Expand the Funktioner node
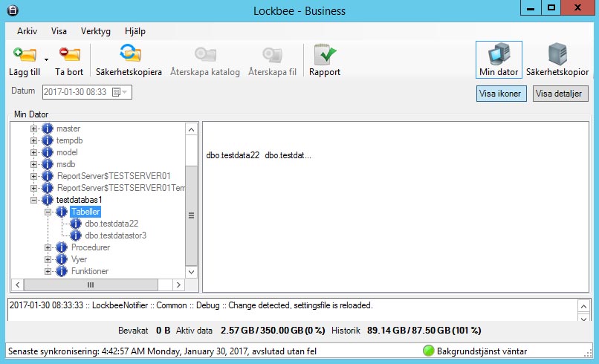 48,271
